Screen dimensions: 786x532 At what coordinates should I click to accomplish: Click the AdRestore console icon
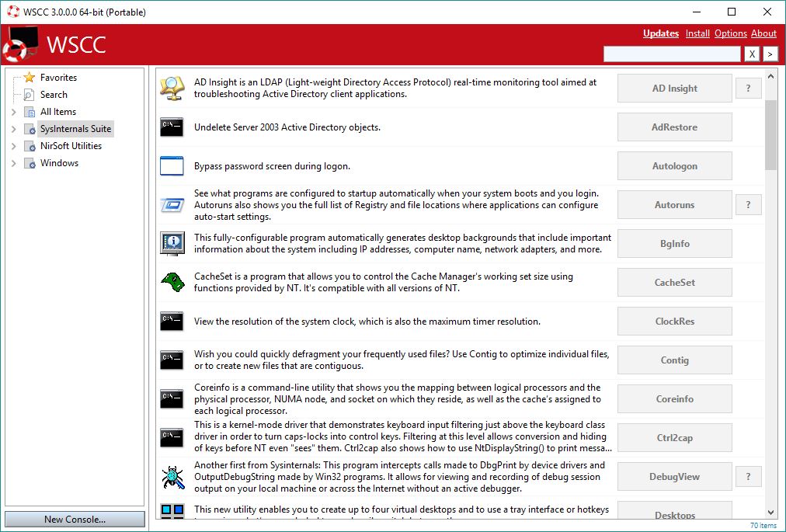pyautogui.click(x=172, y=127)
